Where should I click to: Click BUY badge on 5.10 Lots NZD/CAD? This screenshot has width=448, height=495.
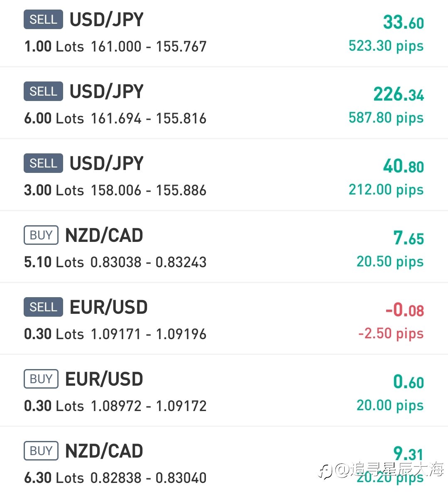[41, 235]
